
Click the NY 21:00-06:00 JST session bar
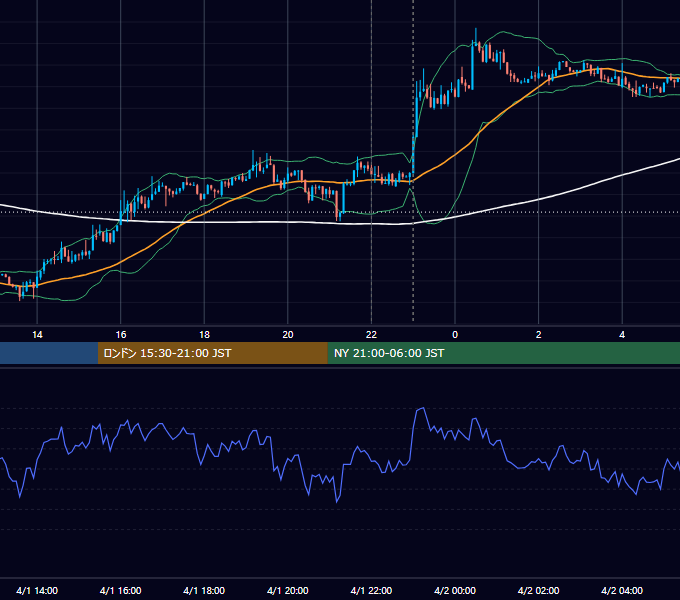(x=503, y=353)
